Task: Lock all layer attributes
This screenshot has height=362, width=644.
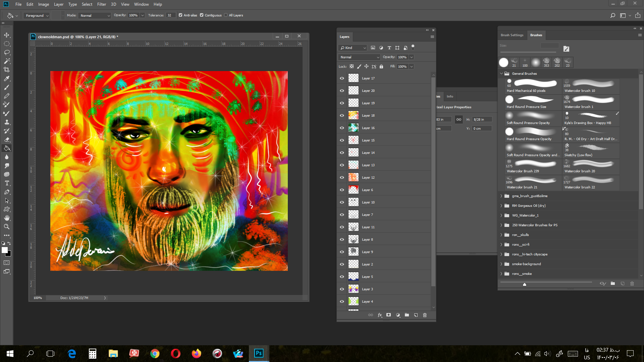Action: coord(381,66)
